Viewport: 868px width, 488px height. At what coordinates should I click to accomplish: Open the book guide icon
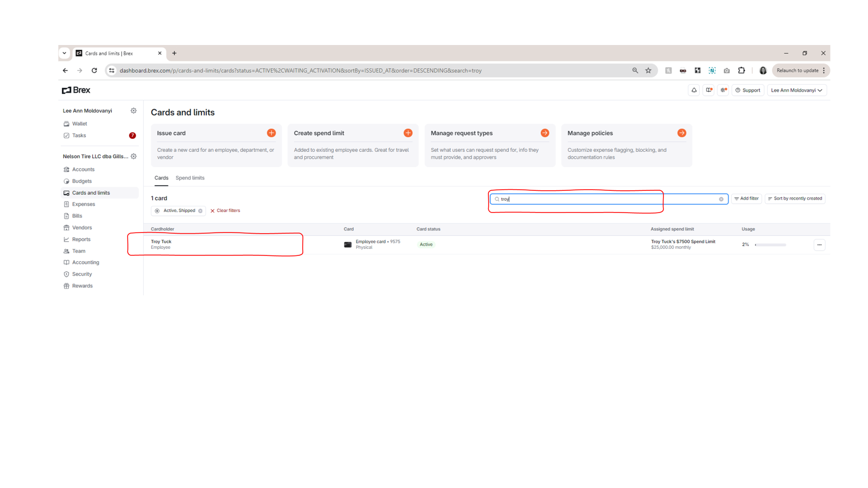(709, 90)
